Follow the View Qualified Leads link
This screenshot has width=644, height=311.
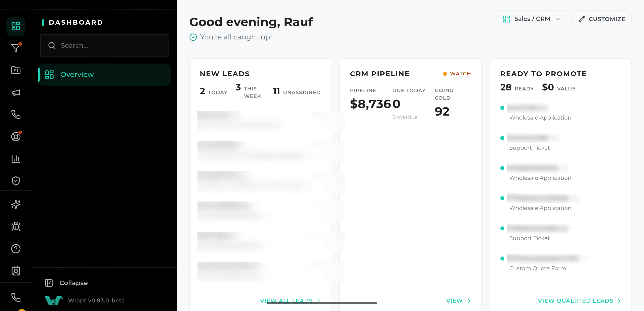pyautogui.click(x=579, y=301)
